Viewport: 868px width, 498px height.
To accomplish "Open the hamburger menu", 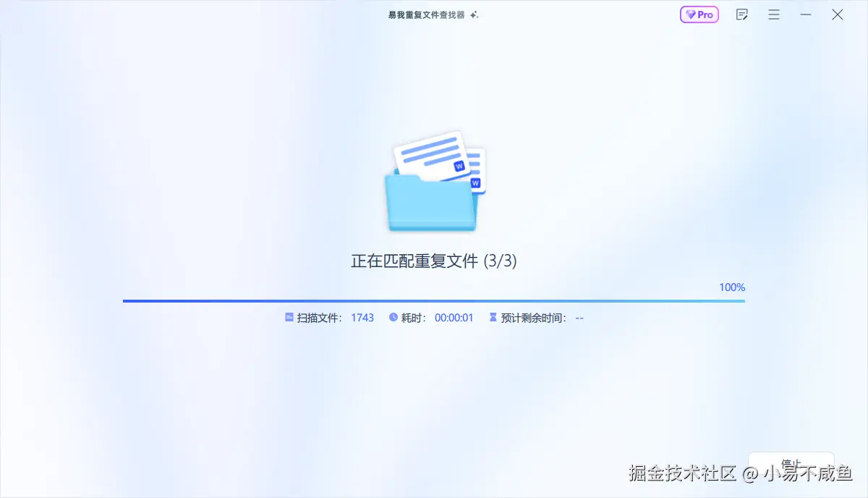I will [x=774, y=14].
